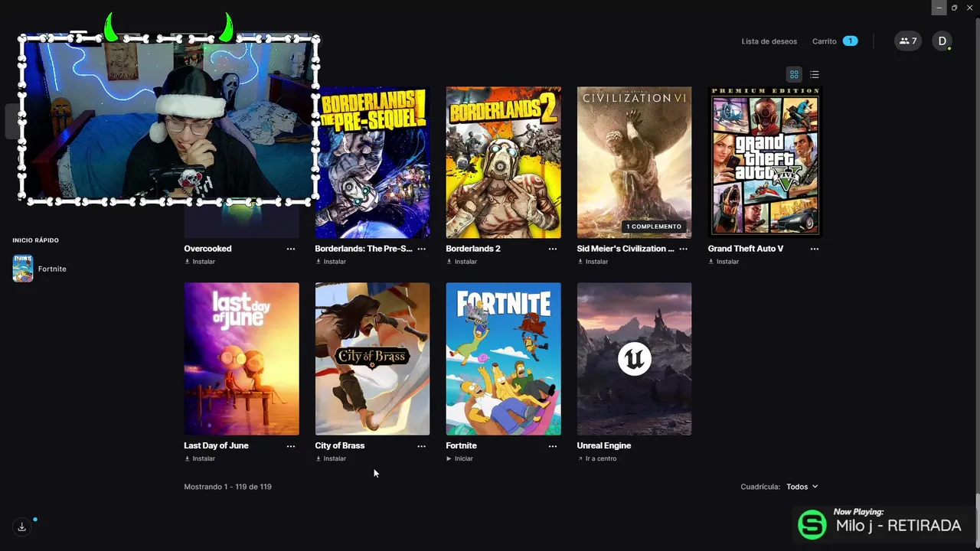Open Fortnite cover art
The width and height of the screenshot is (980, 551).
pos(503,359)
